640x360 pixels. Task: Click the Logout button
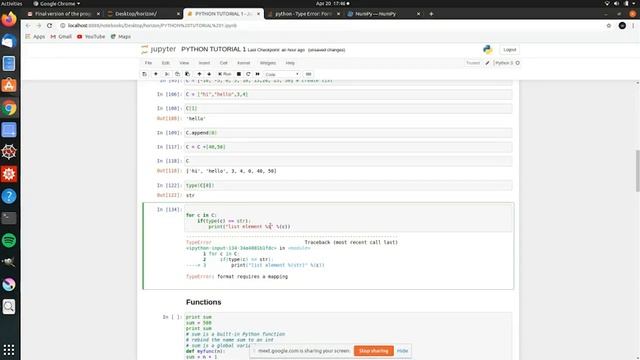tap(509, 49)
